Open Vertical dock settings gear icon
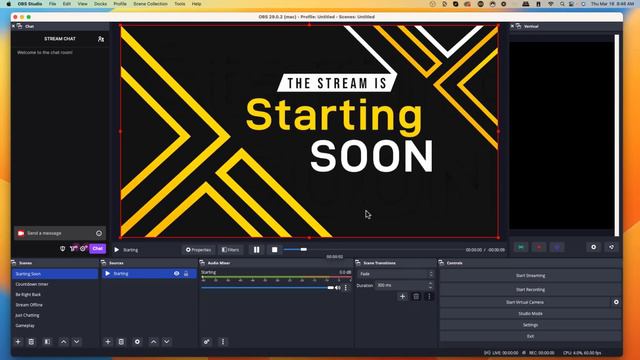 593,247
